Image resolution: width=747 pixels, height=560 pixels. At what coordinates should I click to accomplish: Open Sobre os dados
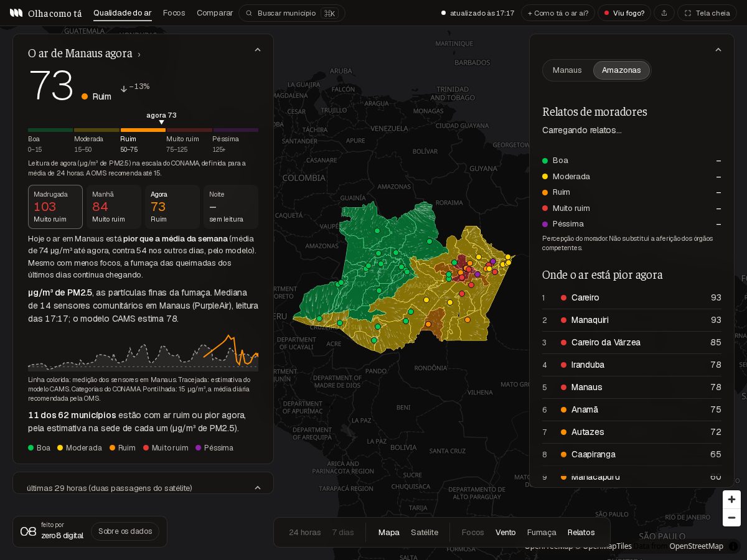[x=125, y=531]
